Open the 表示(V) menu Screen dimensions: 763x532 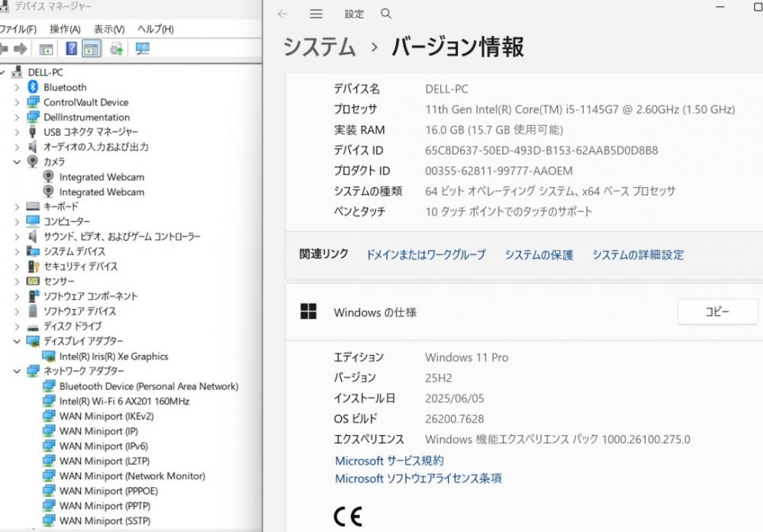click(x=109, y=29)
